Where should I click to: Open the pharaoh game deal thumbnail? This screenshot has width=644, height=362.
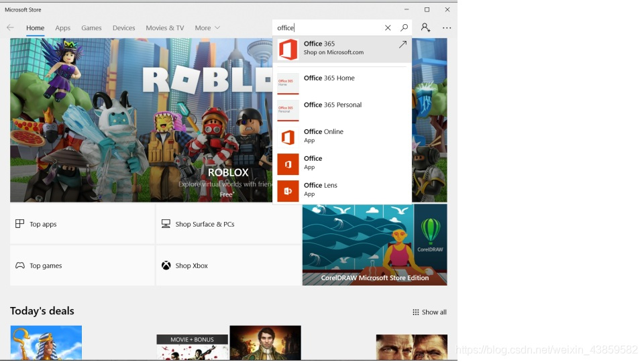[x=46, y=343]
